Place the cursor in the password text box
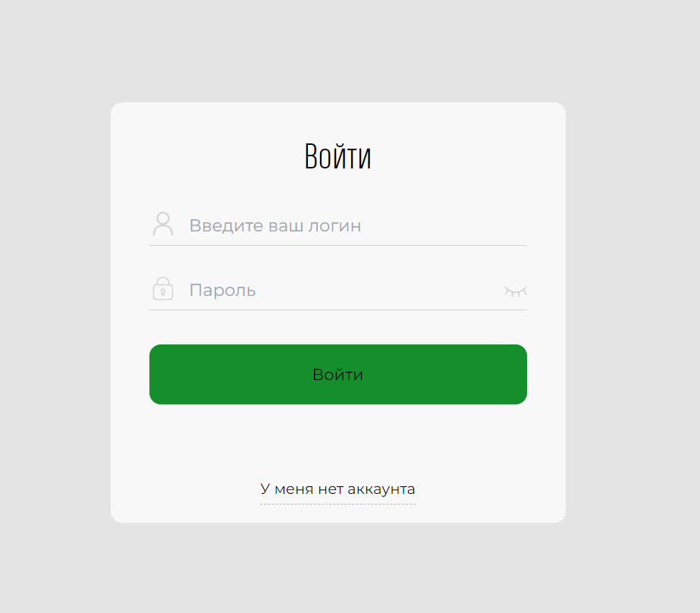700x613 pixels. coord(338,291)
